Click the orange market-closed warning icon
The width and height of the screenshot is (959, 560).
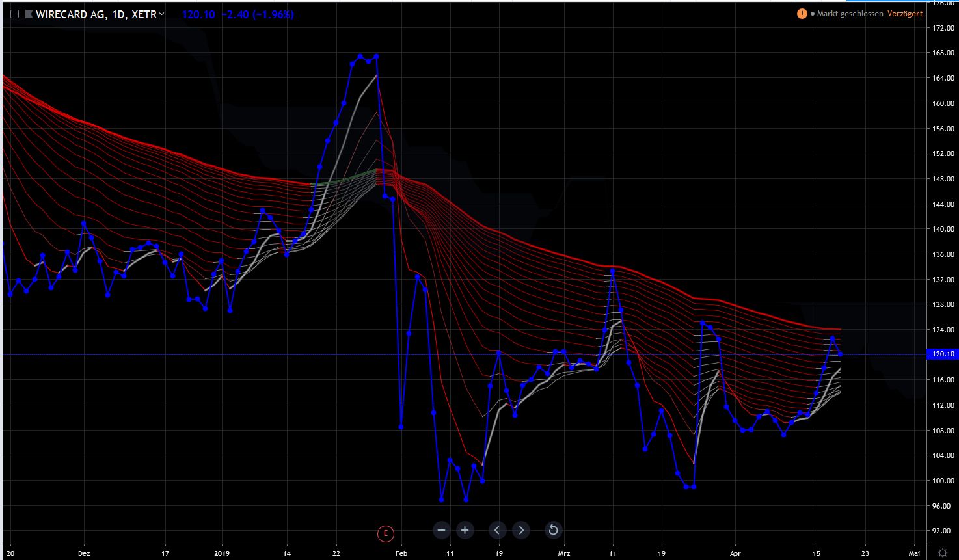point(802,12)
